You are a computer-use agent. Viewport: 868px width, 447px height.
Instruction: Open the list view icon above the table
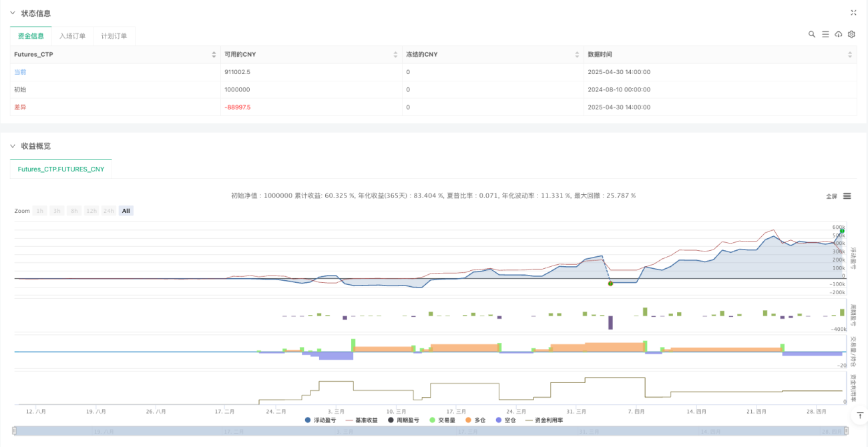(x=825, y=34)
